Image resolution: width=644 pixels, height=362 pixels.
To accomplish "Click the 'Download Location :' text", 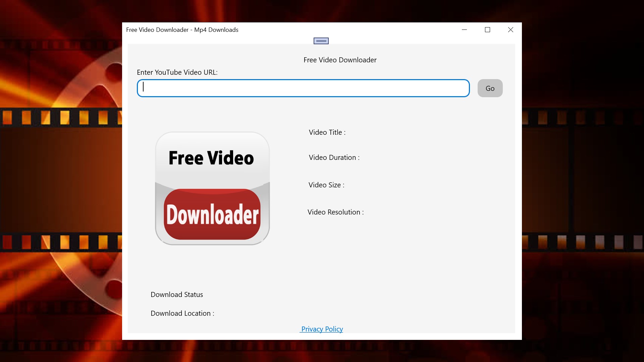I will pos(182,313).
